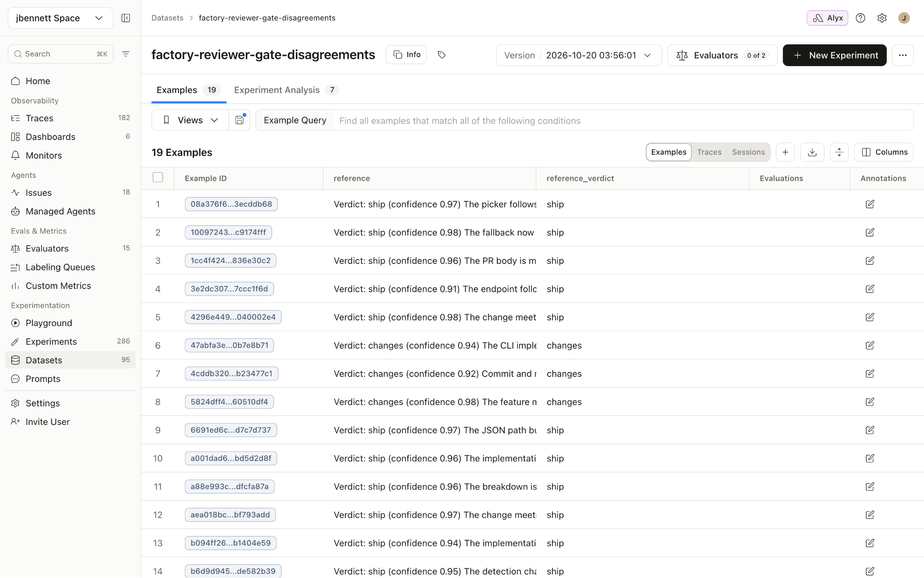The width and height of the screenshot is (924, 578).
Task: Open Alyx assistant
Action: pyautogui.click(x=827, y=18)
